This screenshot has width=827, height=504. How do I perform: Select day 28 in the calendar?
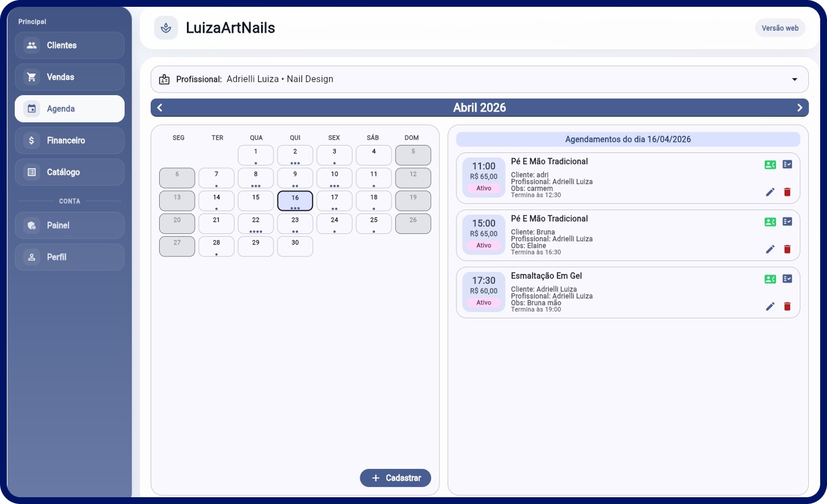coord(216,246)
